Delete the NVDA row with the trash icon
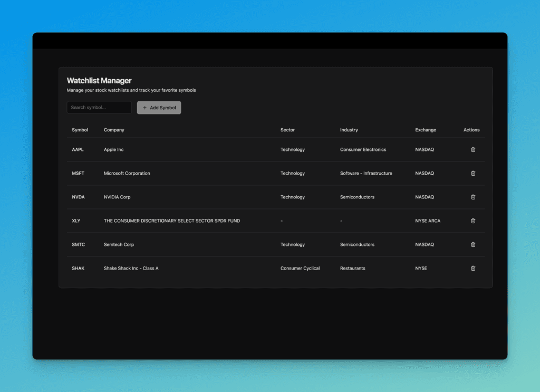Screen dimensions: 540x392 click(x=473, y=197)
